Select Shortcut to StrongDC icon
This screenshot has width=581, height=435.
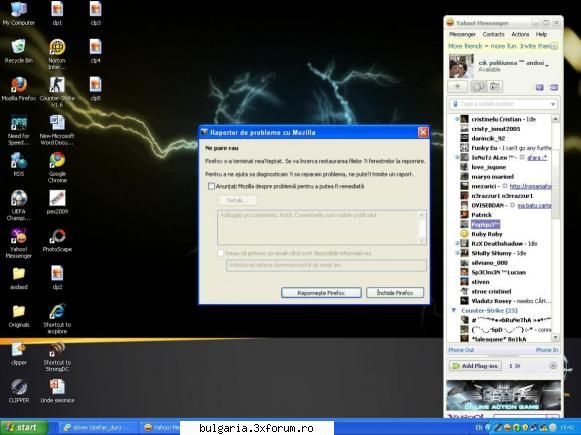point(57,357)
